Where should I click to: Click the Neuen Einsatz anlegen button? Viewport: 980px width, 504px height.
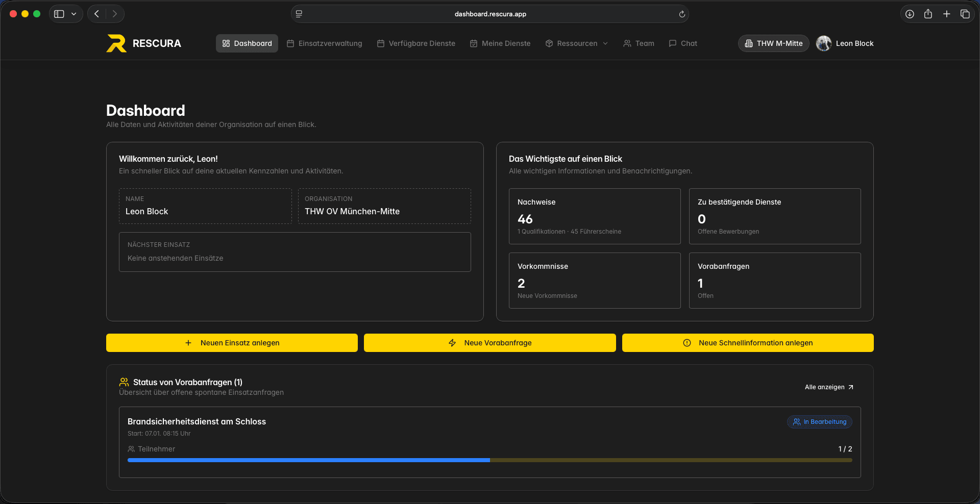tap(232, 343)
